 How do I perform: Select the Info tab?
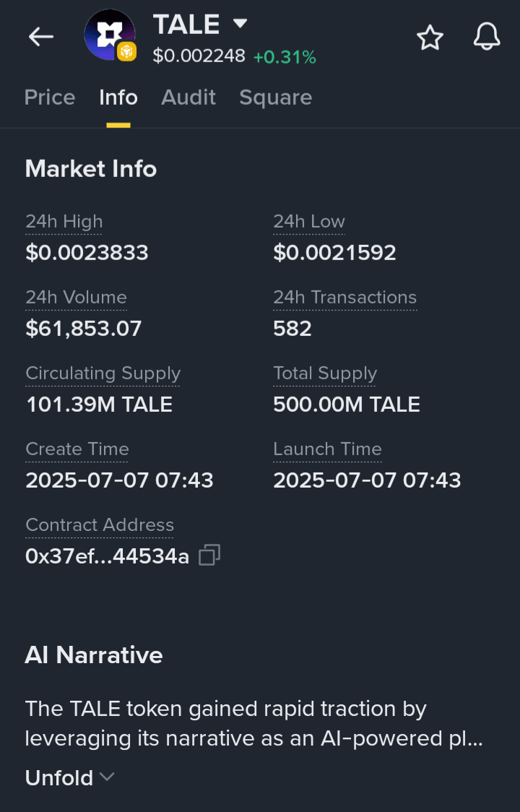[118, 98]
